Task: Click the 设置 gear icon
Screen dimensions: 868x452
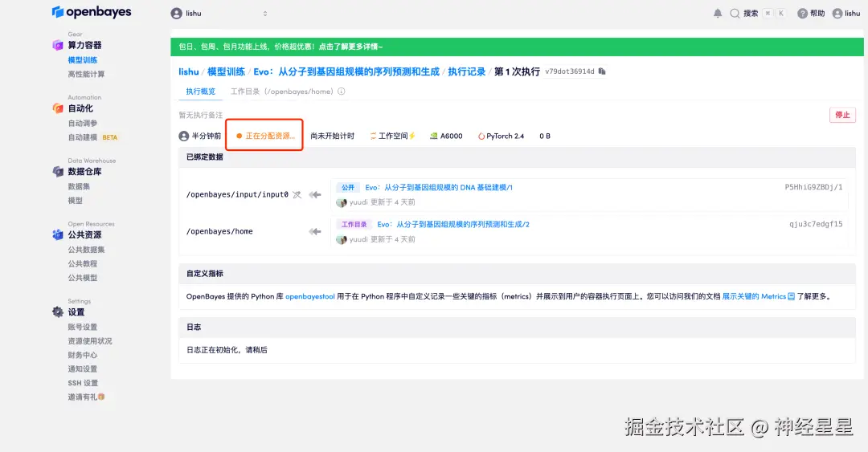Action: (58, 312)
